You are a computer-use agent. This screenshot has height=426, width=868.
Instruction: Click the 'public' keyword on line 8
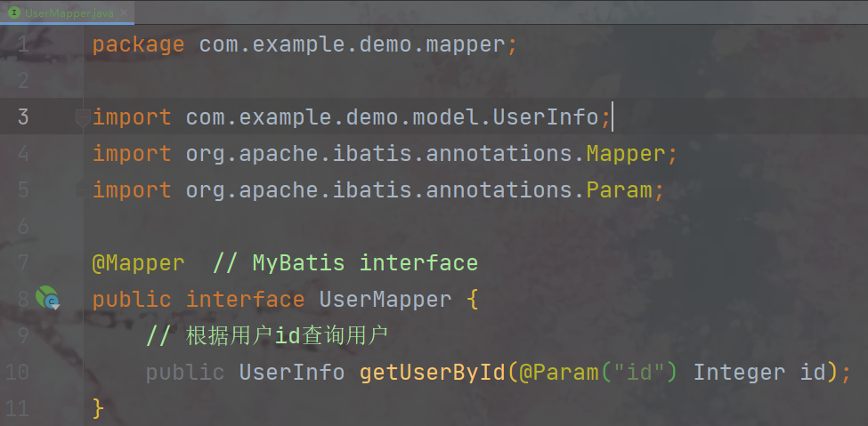point(132,300)
